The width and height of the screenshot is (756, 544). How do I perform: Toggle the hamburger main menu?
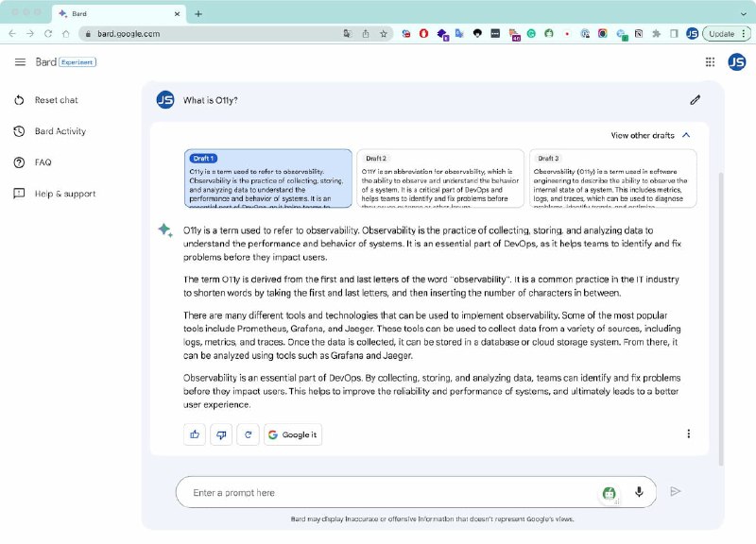click(20, 62)
